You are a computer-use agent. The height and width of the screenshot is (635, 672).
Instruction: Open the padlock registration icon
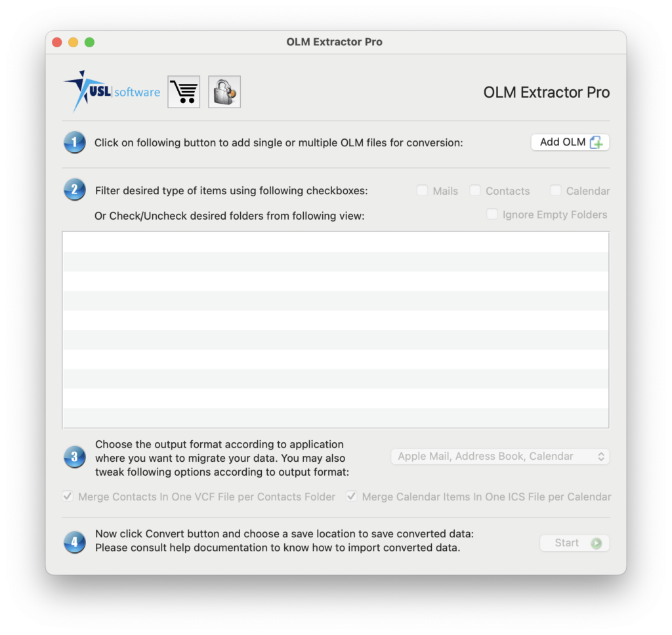(x=224, y=92)
